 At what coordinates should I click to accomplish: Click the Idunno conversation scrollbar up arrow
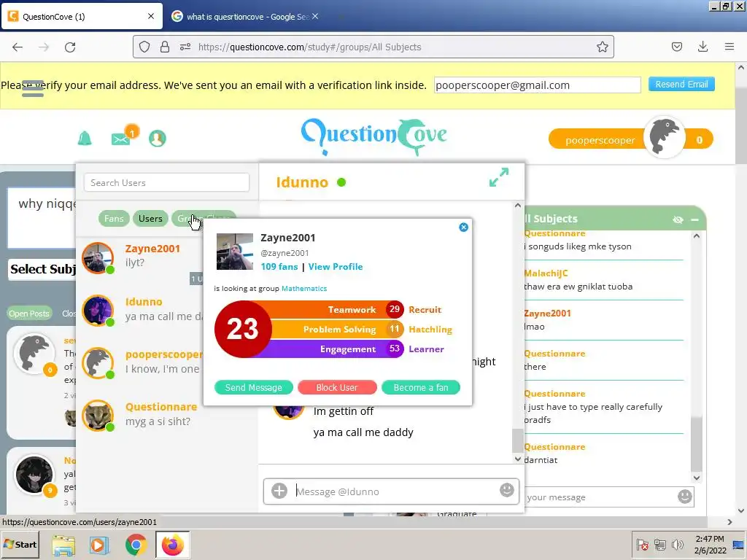click(x=518, y=206)
